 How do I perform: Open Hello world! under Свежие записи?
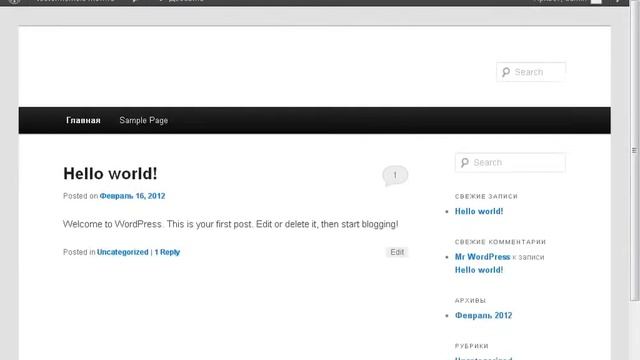(479, 211)
